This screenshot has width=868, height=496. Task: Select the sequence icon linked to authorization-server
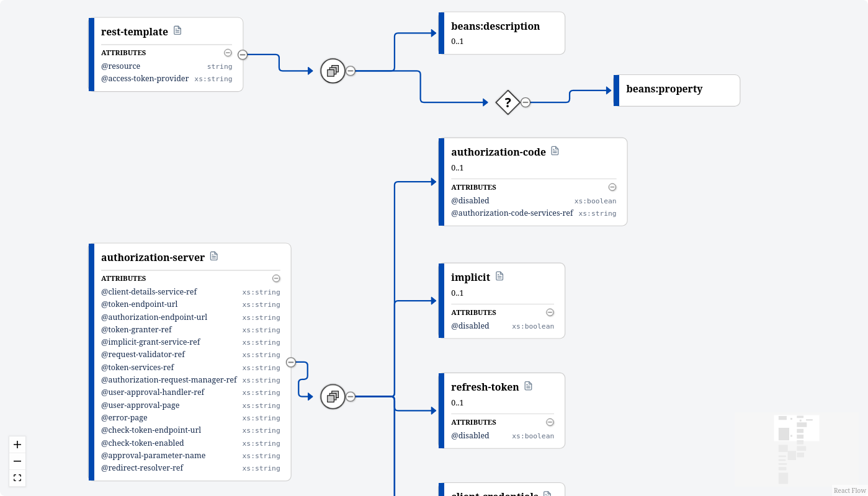click(333, 396)
